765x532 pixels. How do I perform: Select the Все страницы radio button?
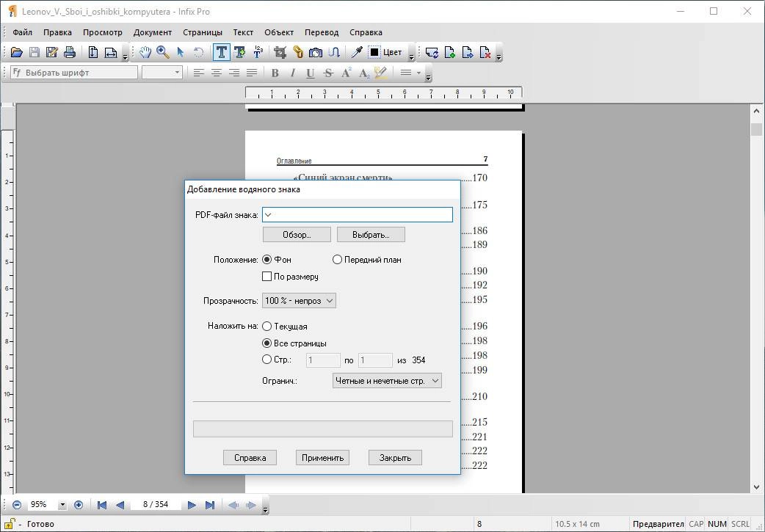[x=267, y=343]
